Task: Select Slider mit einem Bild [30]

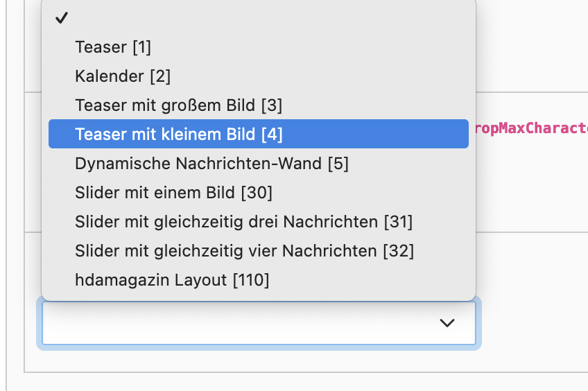Action: pos(259,192)
